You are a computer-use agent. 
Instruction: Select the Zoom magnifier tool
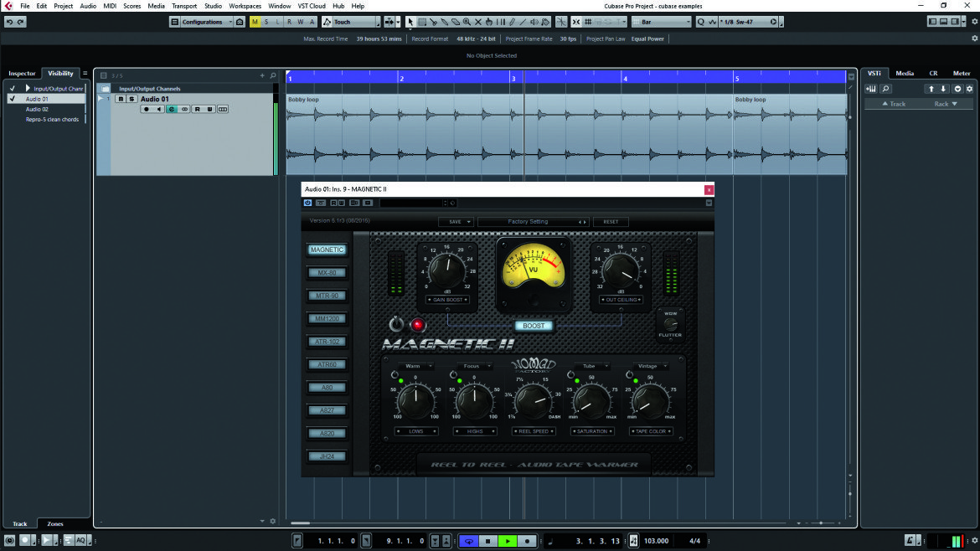[x=467, y=22]
